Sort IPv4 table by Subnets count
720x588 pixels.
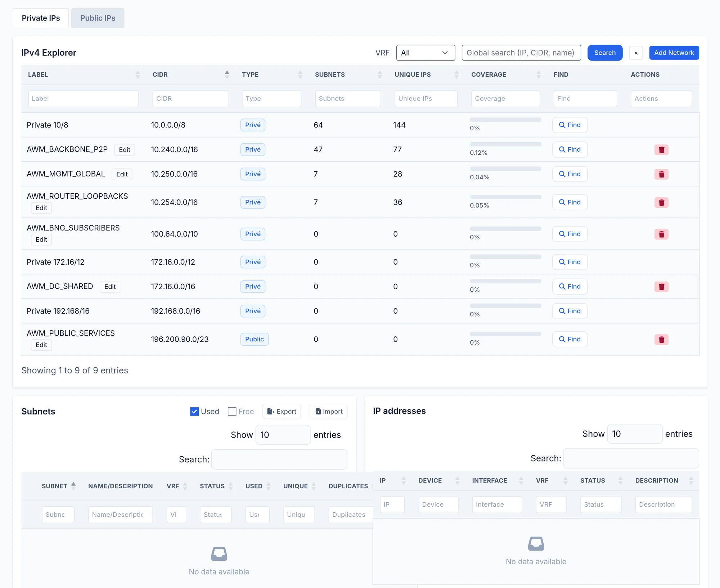tap(380, 75)
